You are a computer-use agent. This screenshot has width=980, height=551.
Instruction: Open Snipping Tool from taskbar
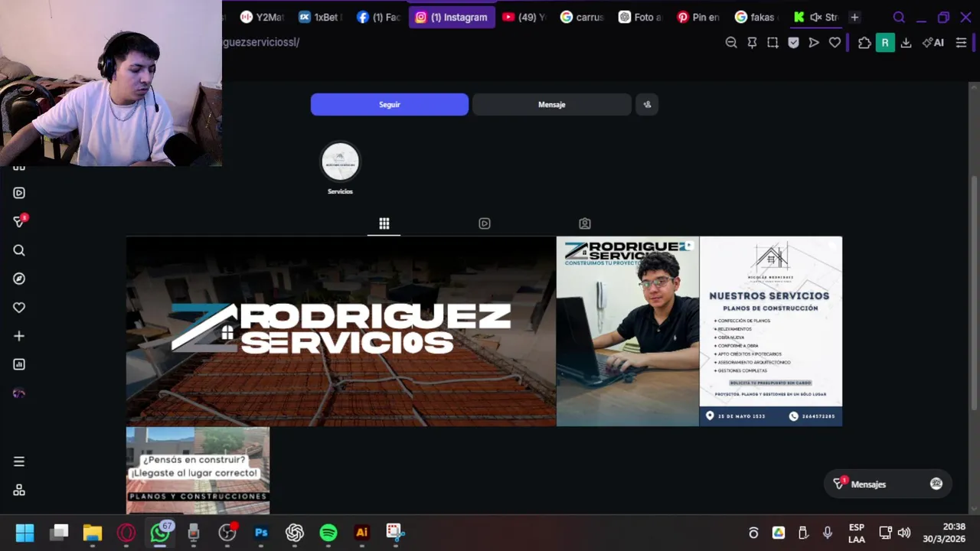[394, 533]
